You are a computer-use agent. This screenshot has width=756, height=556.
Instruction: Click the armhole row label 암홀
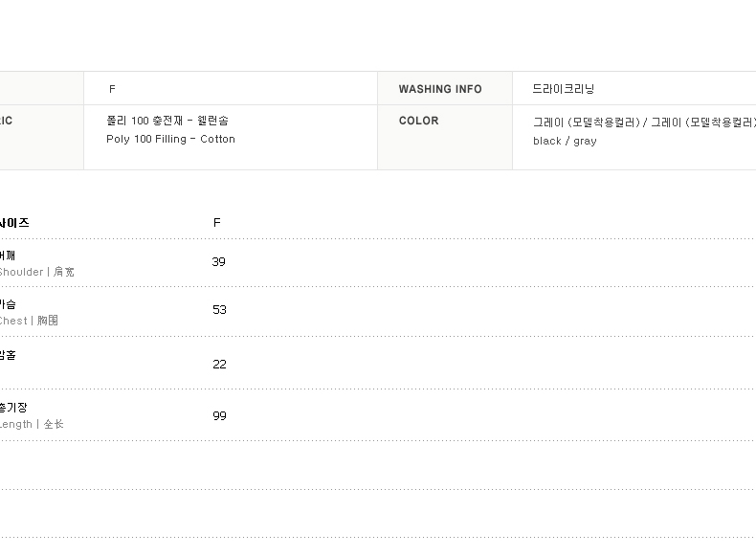coord(8,355)
